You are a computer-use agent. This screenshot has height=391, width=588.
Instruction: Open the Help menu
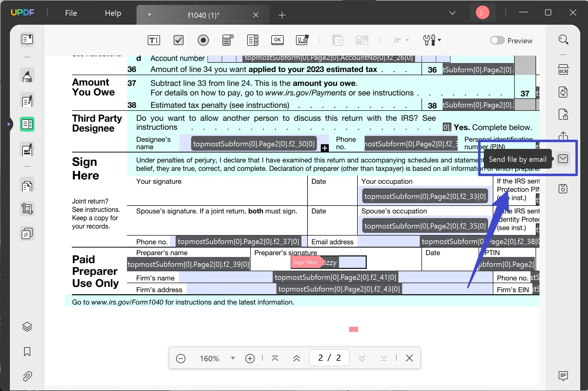tap(113, 13)
